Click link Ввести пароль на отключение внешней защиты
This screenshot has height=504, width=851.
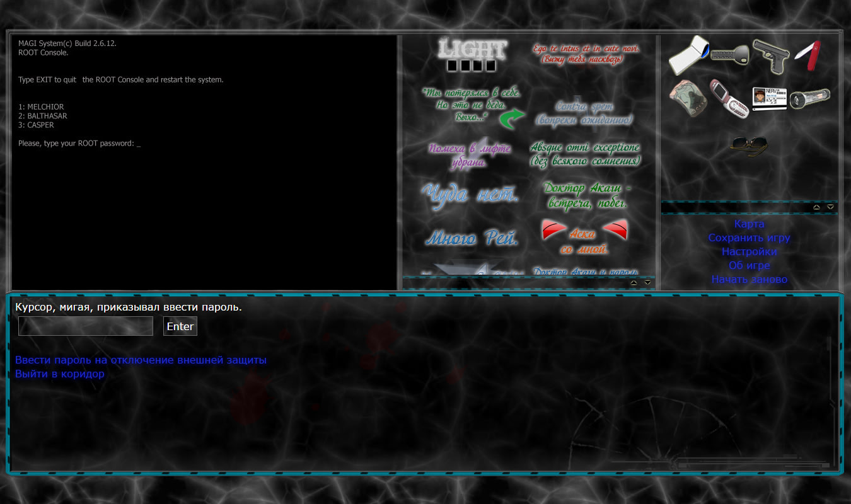pos(141,360)
